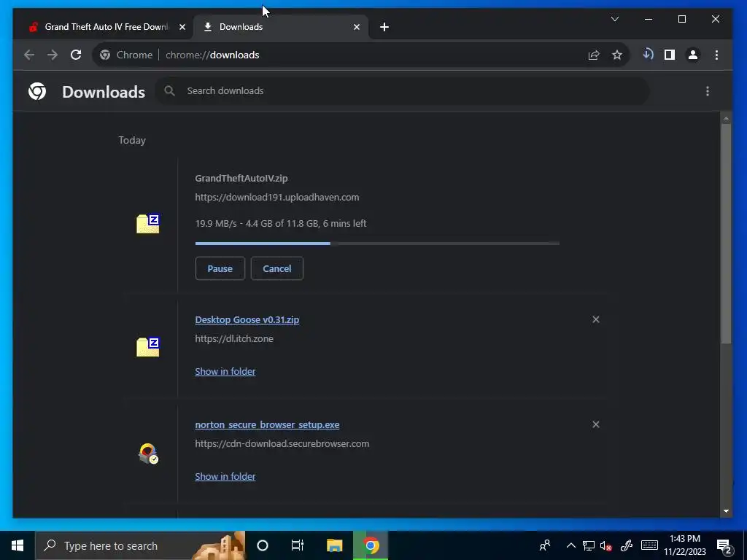Open File Explorer from taskbar
The image size is (747, 560).
click(334, 545)
